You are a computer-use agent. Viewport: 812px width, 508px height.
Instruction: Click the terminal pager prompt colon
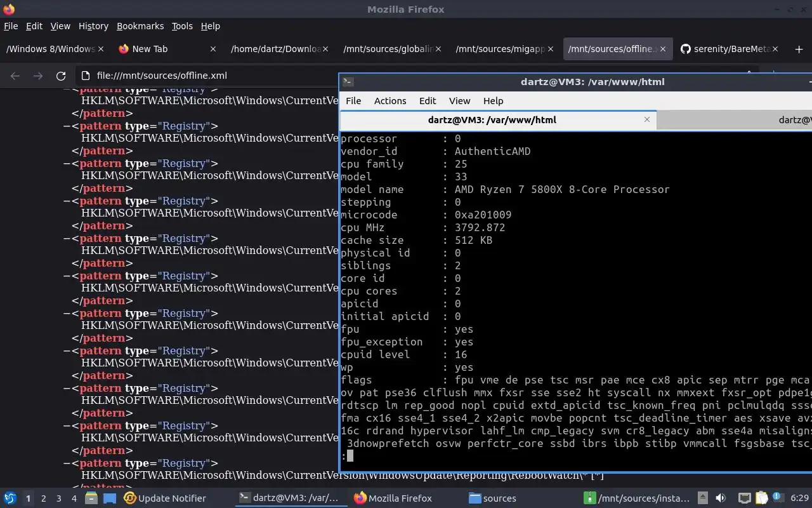coord(343,456)
